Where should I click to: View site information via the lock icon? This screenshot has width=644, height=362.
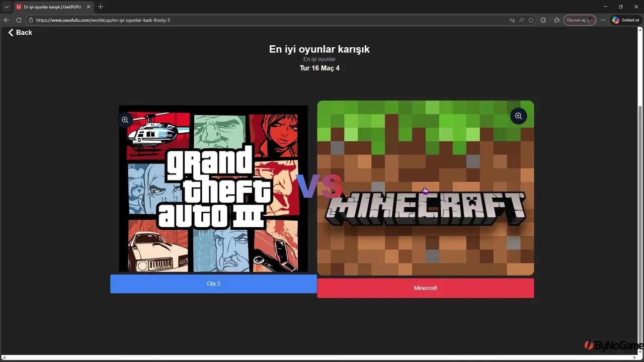pos(31,20)
